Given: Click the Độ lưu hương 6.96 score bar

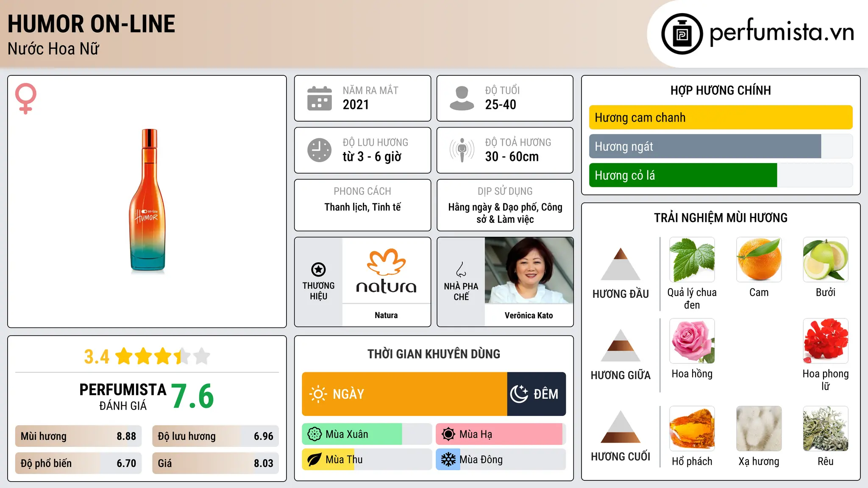Looking at the screenshot, I should 215,436.
